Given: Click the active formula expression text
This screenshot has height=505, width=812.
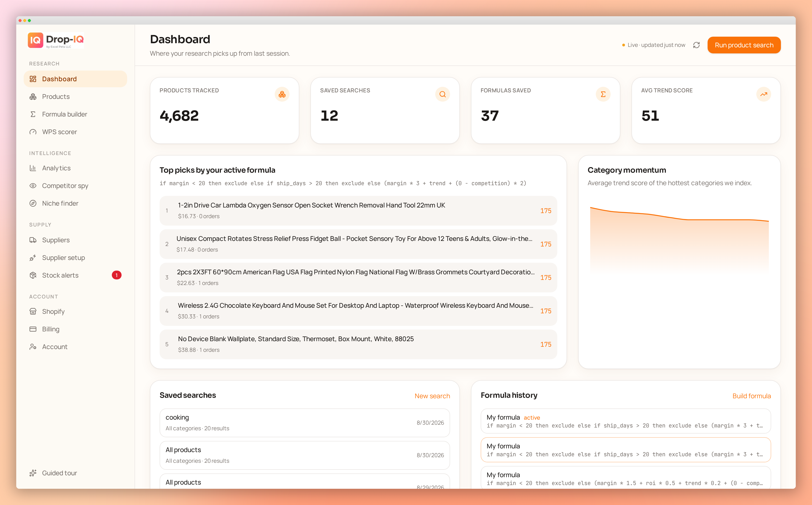Looking at the screenshot, I should [x=343, y=183].
